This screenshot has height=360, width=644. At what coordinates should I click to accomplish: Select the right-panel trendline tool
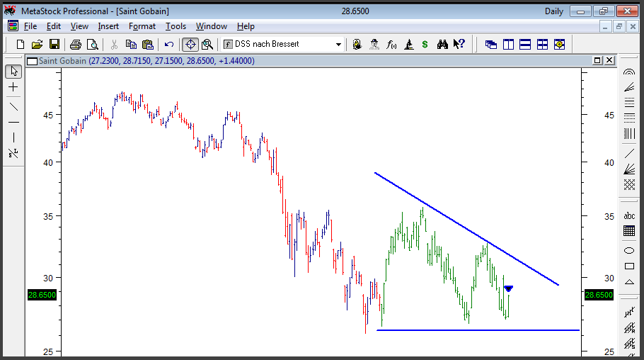pos(629,154)
